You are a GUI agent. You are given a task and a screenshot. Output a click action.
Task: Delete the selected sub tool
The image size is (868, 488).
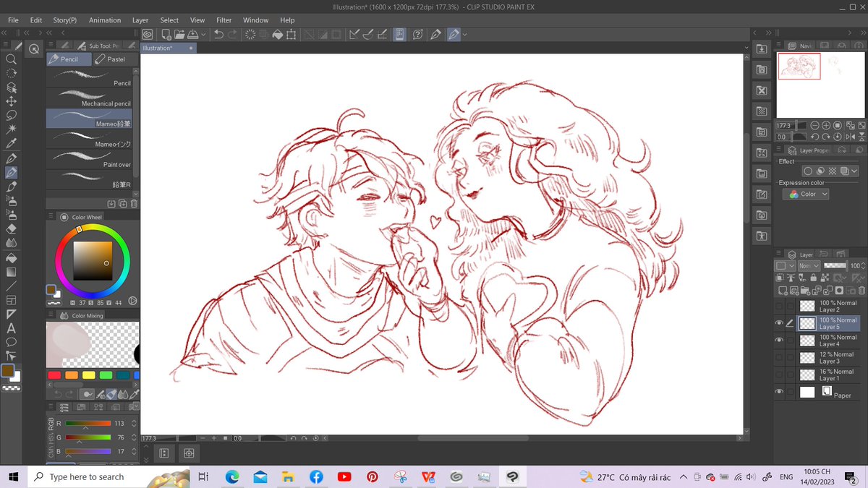135,205
